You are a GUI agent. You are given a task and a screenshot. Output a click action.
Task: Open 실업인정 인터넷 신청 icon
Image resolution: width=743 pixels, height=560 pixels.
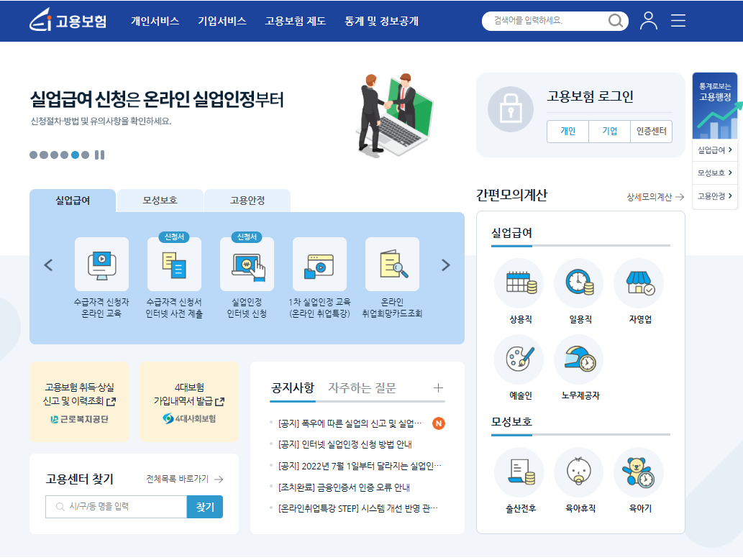pyautogui.click(x=247, y=265)
